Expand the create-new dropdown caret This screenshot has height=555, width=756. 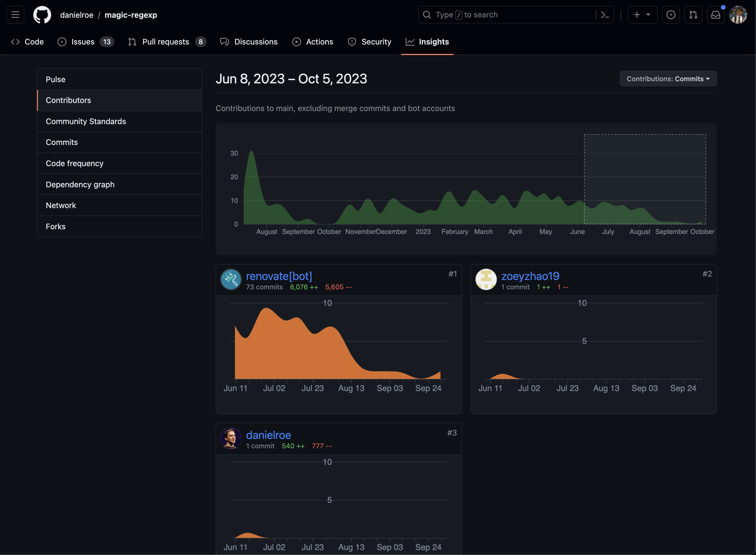pos(648,15)
